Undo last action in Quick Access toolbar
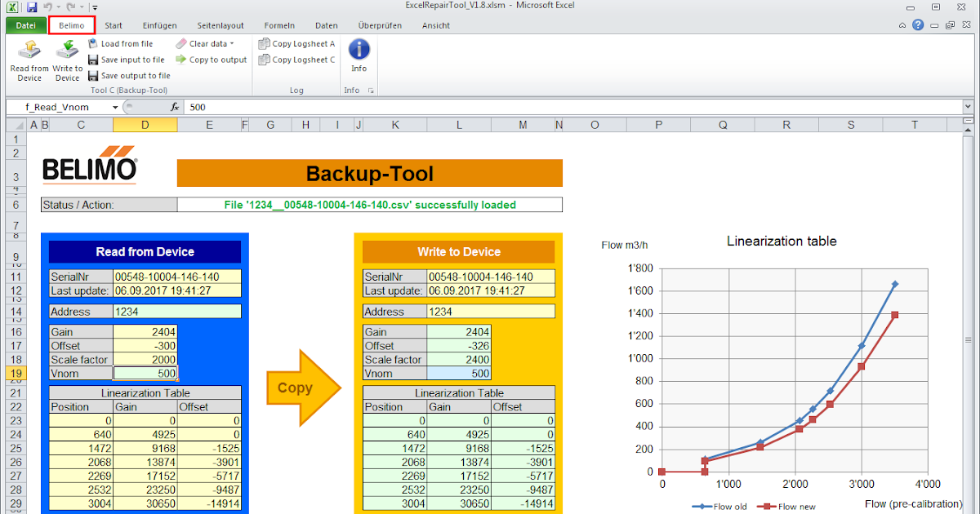This screenshot has height=514, width=980. pyautogui.click(x=47, y=7)
